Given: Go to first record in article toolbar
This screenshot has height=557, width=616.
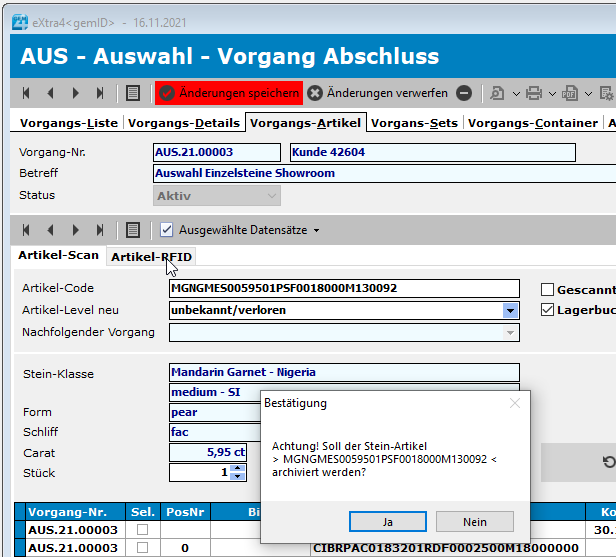Looking at the screenshot, I should tap(26, 230).
